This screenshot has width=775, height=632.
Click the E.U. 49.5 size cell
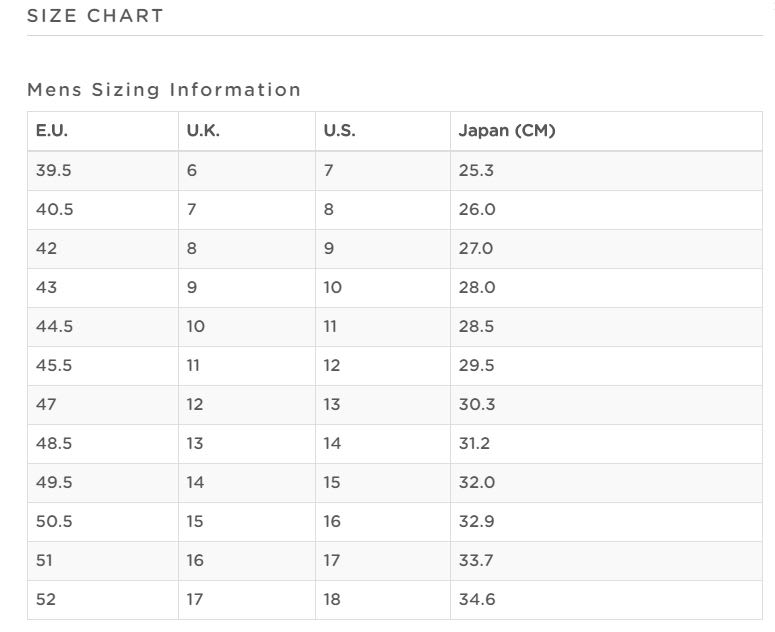click(54, 482)
